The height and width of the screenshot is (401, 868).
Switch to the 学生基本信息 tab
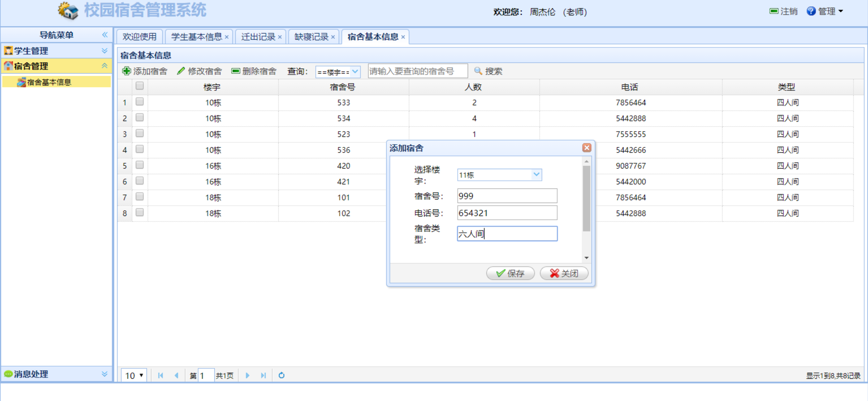click(196, 37)
